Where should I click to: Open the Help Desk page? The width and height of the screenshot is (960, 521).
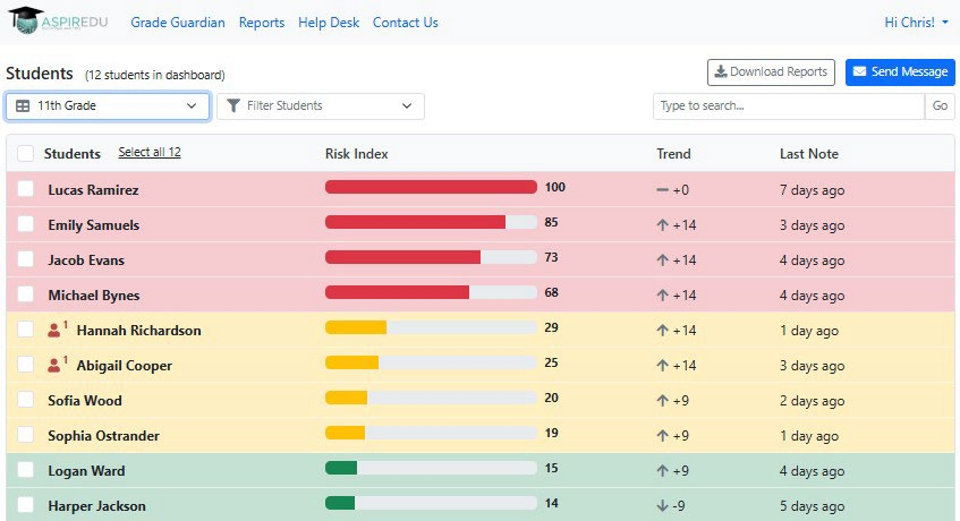coord(329,22)
